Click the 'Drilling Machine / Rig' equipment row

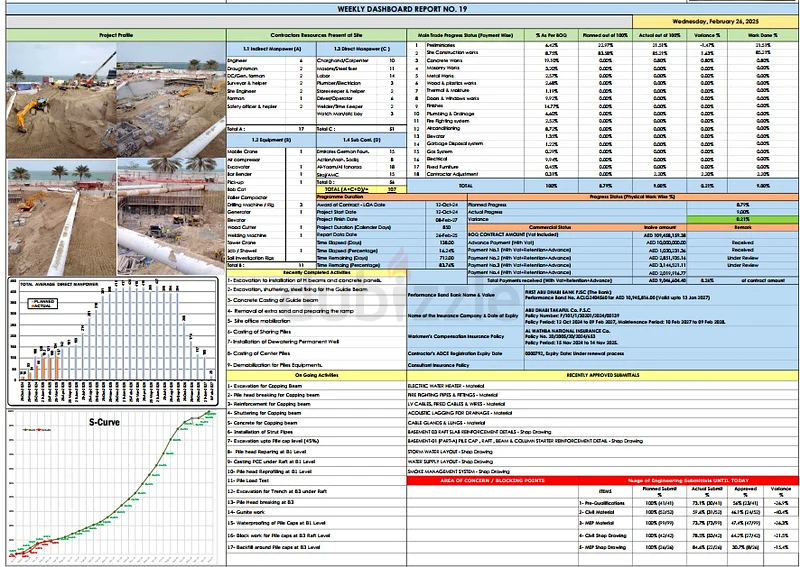[271, 205]
